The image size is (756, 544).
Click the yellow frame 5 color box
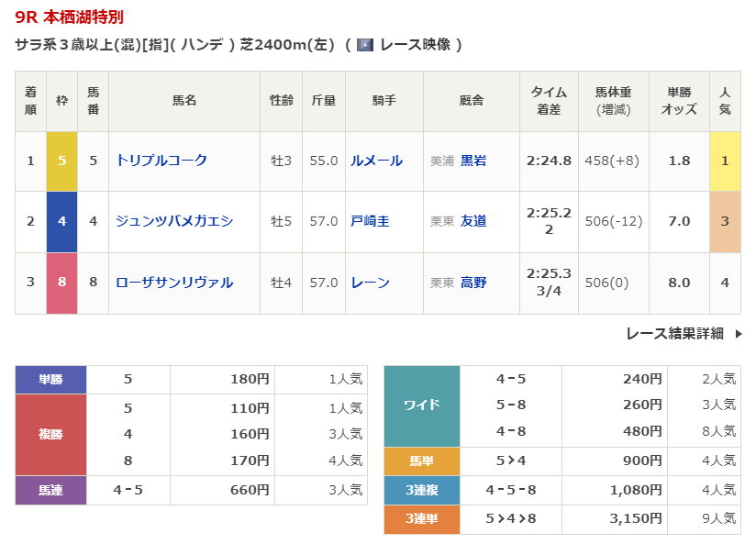[x=62, y=161]
